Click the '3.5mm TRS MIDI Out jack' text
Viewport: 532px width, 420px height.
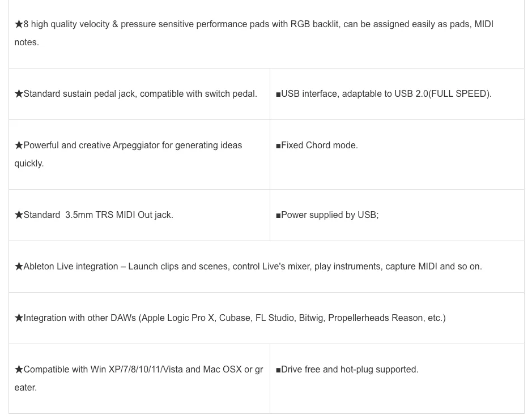[119, 215]
